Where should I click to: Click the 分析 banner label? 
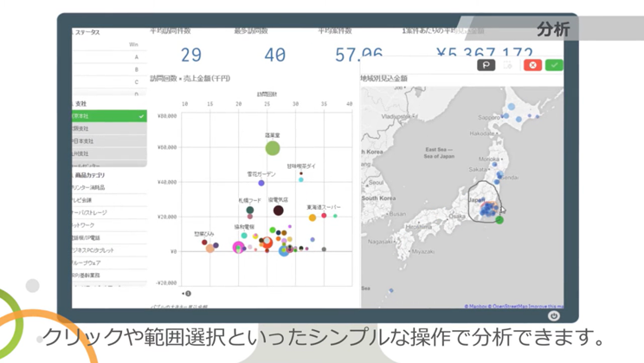(553, 29)
